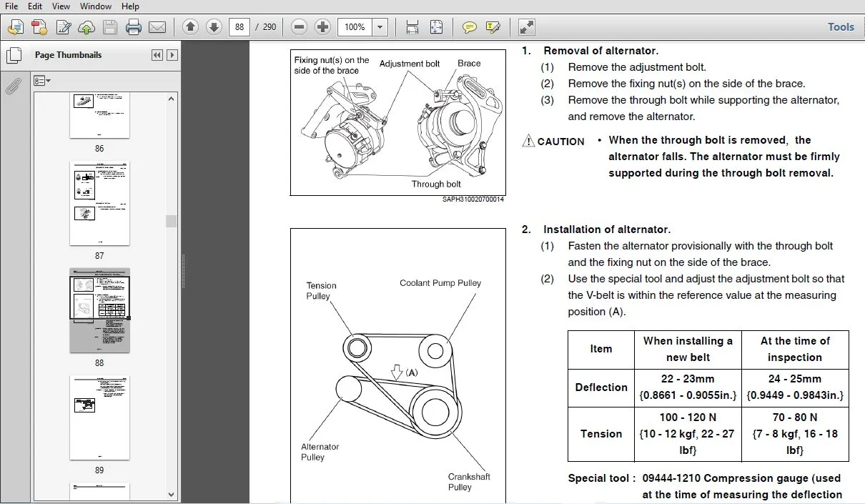
Task: Click the heading 'Installation of alternator.'
Action: click(607, 229)
